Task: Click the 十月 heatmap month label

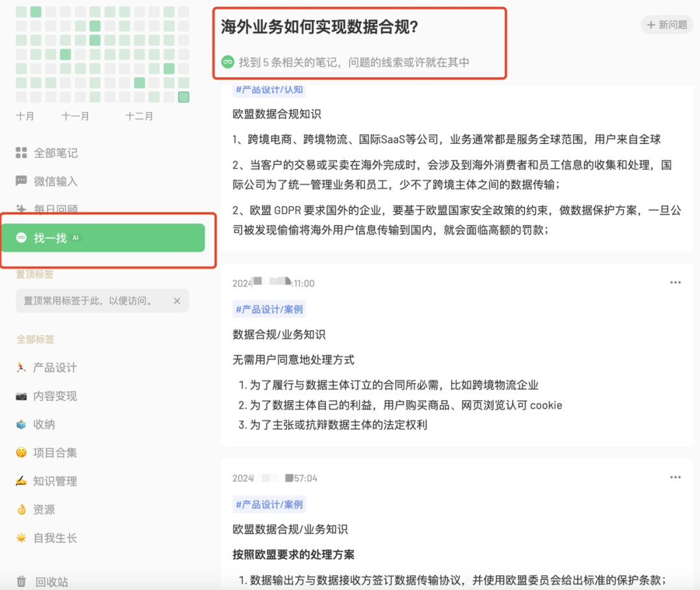Action: [x=25, y=116]
